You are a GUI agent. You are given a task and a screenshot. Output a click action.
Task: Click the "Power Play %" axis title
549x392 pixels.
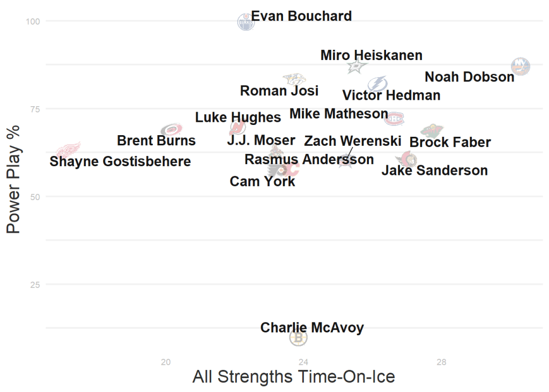click(x=13, y=179)
